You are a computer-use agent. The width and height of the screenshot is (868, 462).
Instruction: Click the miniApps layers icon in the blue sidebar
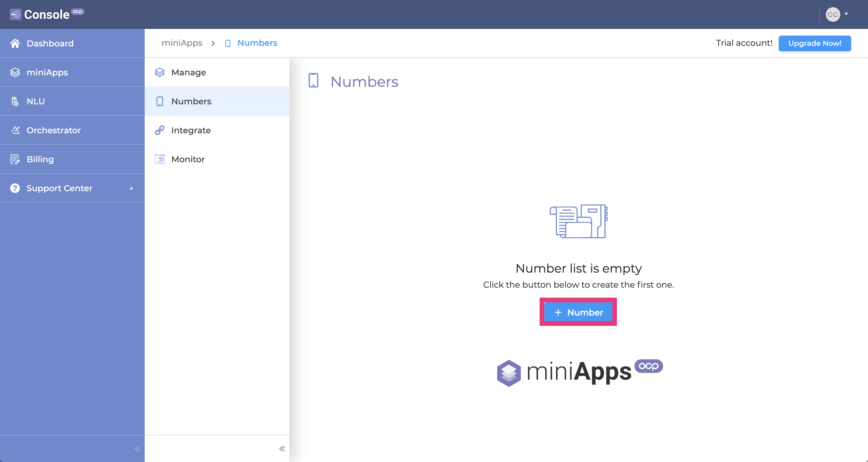pyautogui.click(x=15, y=72)
